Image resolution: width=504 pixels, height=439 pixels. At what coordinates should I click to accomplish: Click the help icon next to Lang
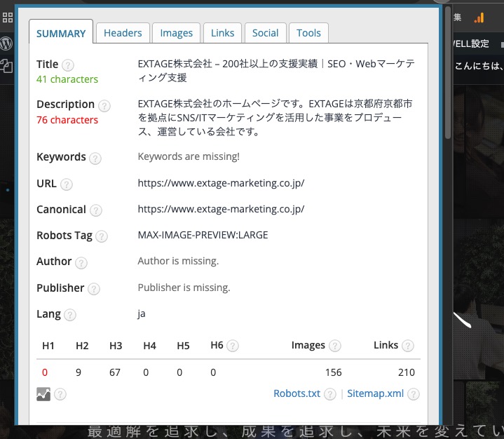click(70, 315)
